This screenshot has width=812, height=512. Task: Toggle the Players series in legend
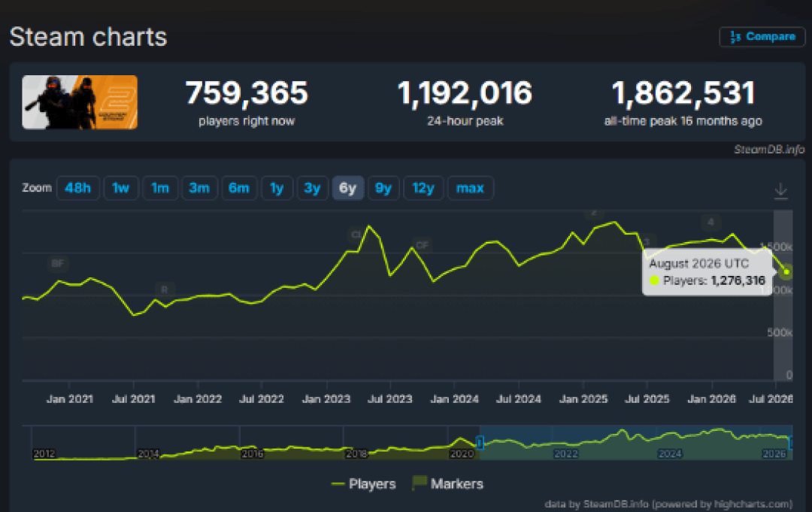pos(364,484)
